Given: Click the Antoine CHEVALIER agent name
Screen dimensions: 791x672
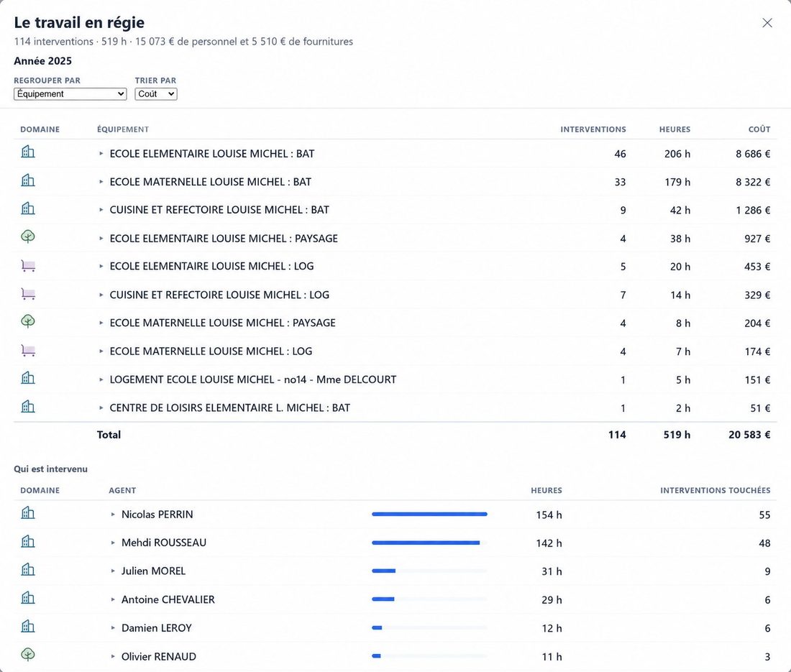Looking at the screenshot, I should (x=168, y=599).
